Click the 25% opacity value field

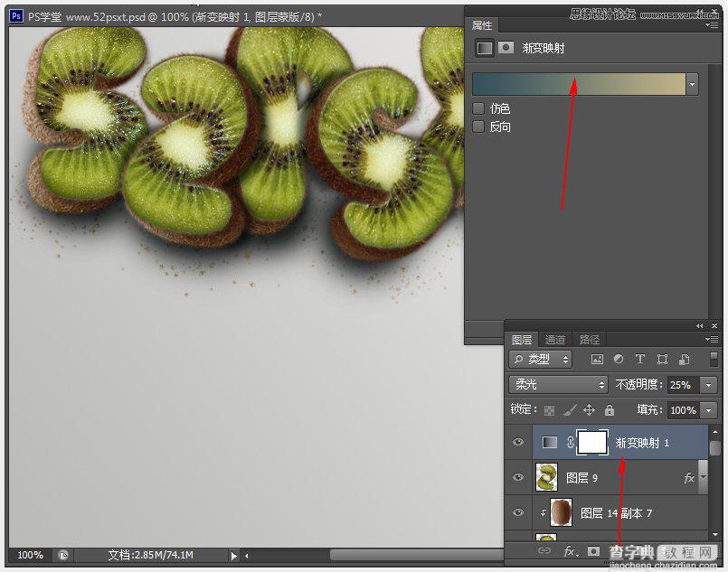[x=684, y=385]
